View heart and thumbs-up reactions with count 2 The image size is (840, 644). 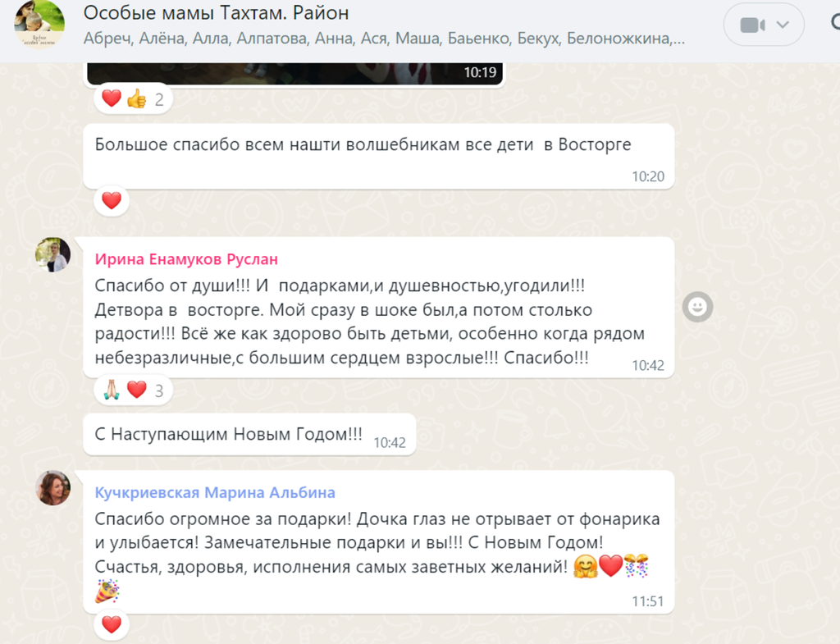pyautogui.click(x=133, y=99)
